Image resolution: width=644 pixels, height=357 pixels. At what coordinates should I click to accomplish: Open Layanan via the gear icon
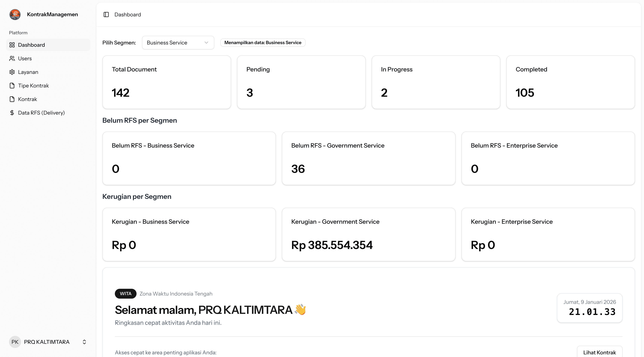click(12, 72)
